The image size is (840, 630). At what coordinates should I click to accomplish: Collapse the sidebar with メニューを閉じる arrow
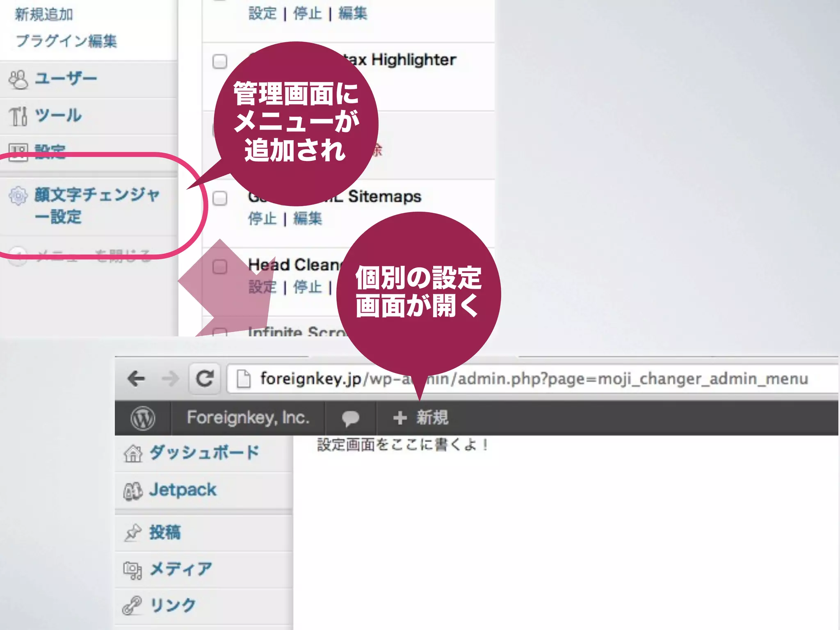[18, 256]
